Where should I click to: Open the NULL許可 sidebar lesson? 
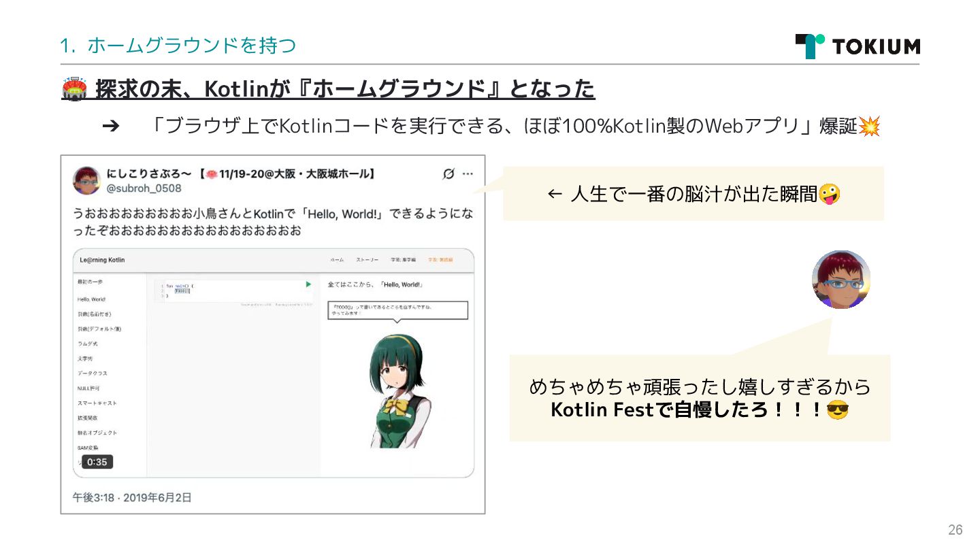point(88,388)
